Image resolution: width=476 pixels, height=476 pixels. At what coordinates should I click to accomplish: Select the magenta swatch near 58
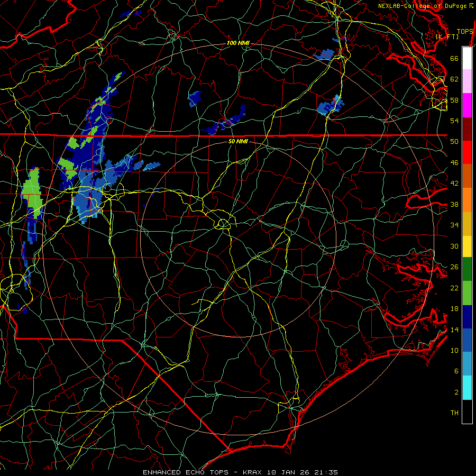click(467, 105)
